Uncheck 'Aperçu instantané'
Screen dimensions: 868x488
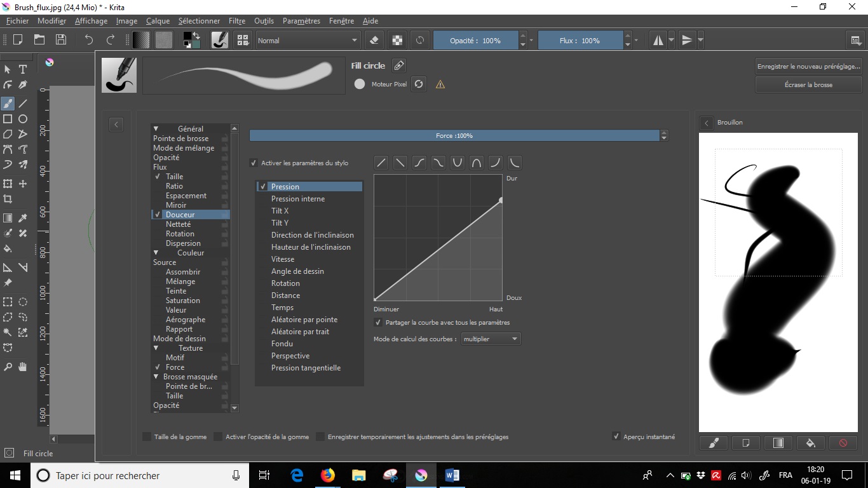pyautogui.click(x=616, y=437)
